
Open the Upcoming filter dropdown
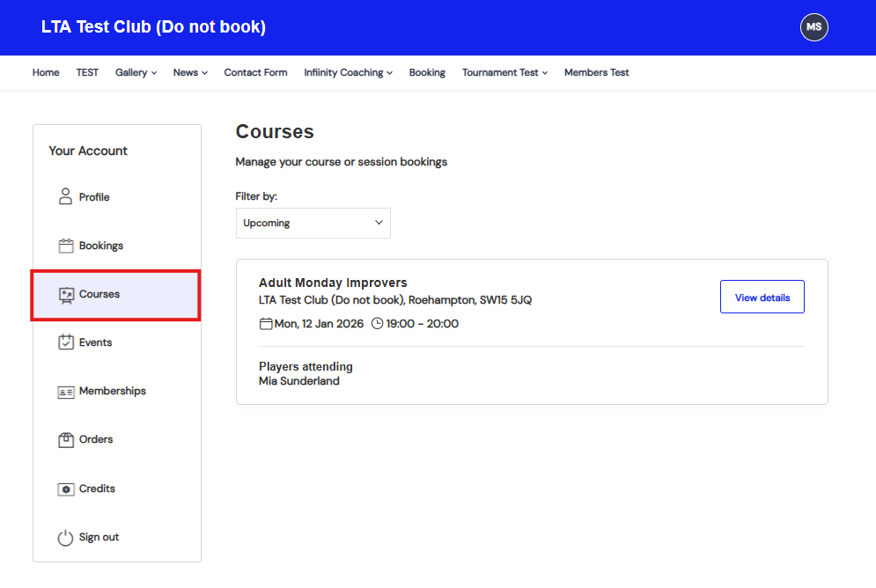click(313, 223)
